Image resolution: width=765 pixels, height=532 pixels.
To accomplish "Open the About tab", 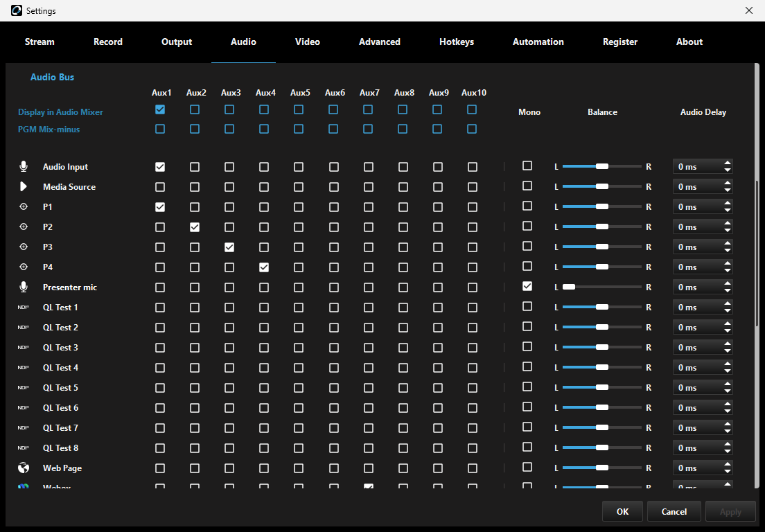I will 689,42.
